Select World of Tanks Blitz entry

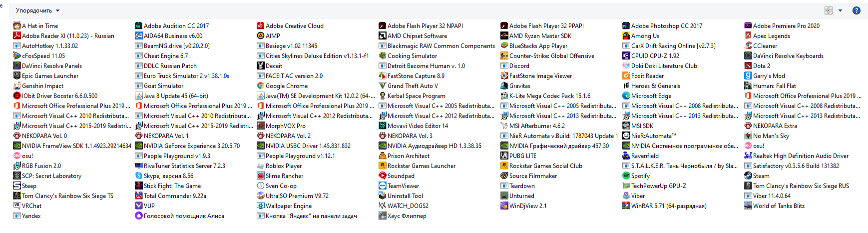tap(775, 205)
